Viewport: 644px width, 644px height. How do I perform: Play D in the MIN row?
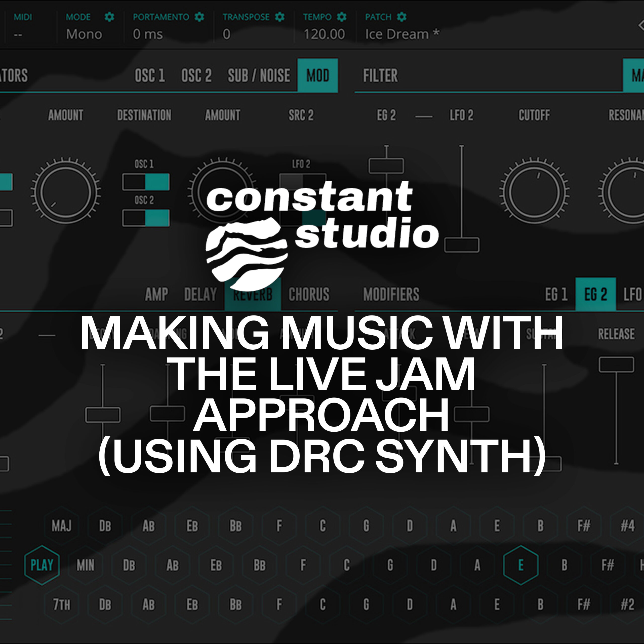(x=434, y=565)
